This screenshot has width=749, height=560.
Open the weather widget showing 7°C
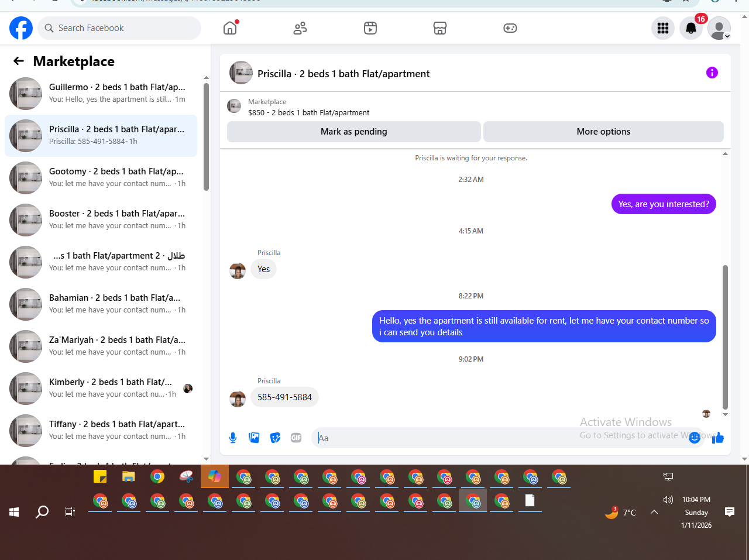click(x=620, y=512)
